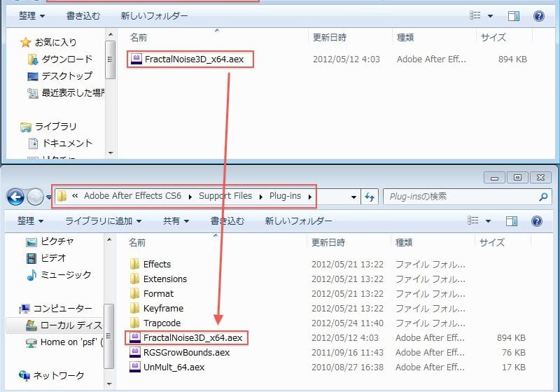Click the Back navigation arrow in Plug-ins window
The height and width of the screenshot is (392, 560).
point(15,197)
